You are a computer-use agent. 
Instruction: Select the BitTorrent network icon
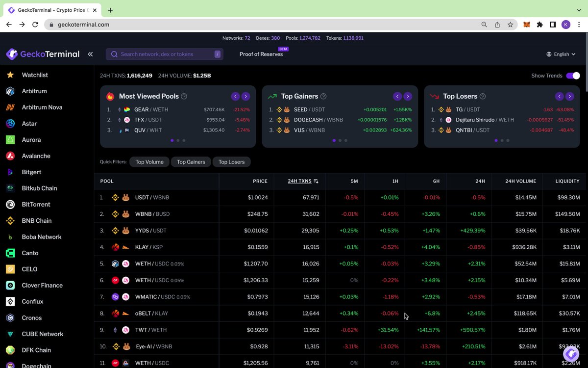click(x=10, y=205)
